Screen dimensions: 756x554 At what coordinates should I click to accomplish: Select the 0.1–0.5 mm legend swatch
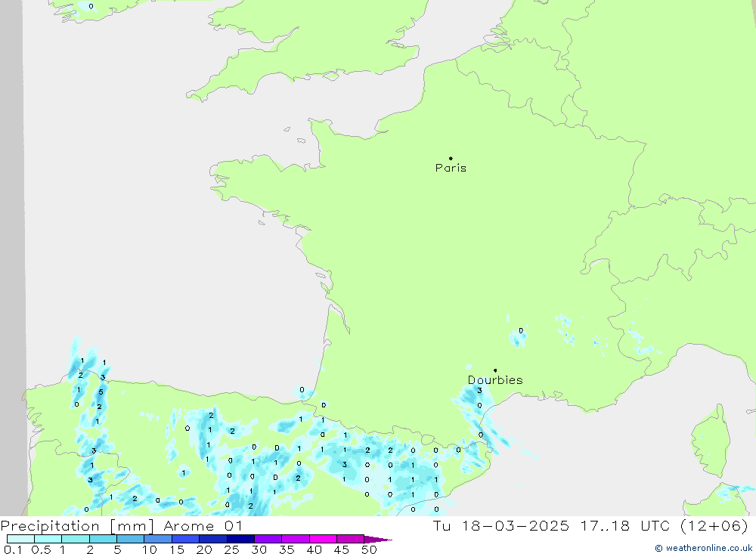click(20, 539)
